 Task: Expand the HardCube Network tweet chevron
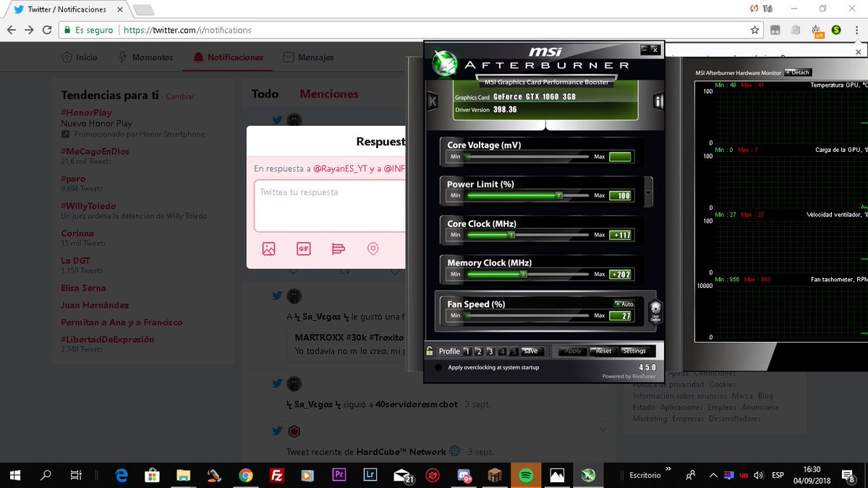click(603, 429)
